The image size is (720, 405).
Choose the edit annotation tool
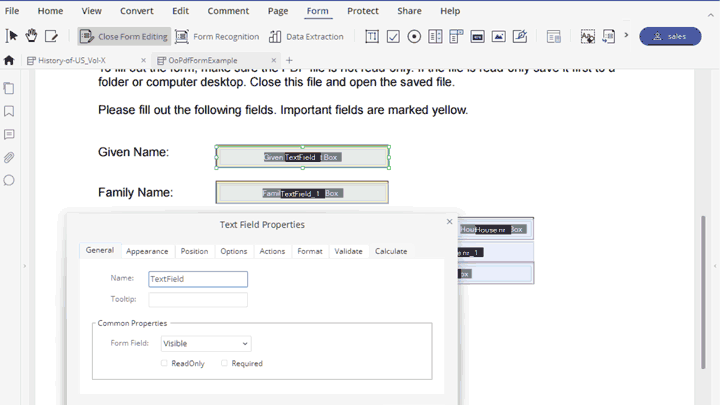point(51,36)
